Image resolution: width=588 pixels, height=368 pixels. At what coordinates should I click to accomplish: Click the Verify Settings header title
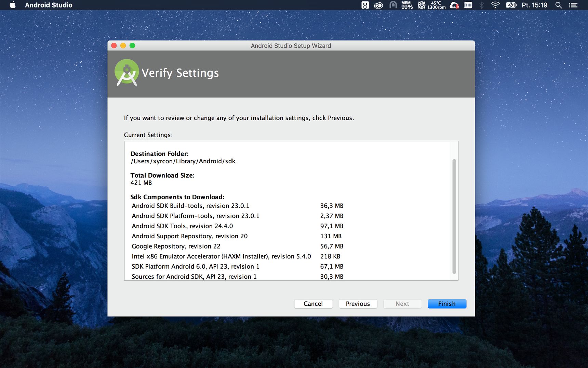point(180,73)
